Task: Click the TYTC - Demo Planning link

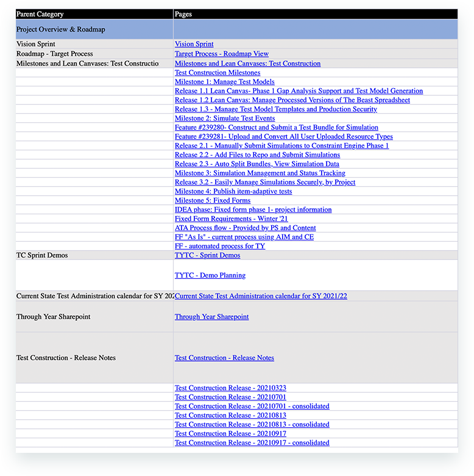Action: click(210, 275)
